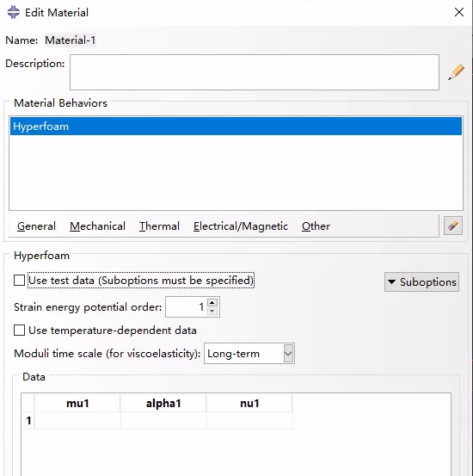Decrease strain energy potential order
This screenshot has width=473, height=476.
click(212, 311)
